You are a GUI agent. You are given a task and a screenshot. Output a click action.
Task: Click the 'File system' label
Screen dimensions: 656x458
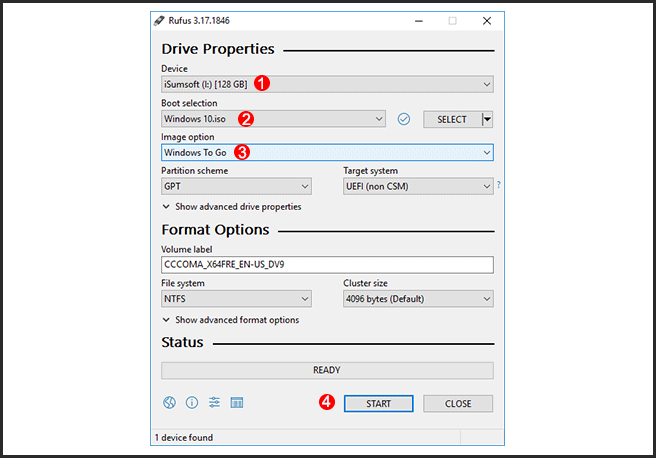183,283
